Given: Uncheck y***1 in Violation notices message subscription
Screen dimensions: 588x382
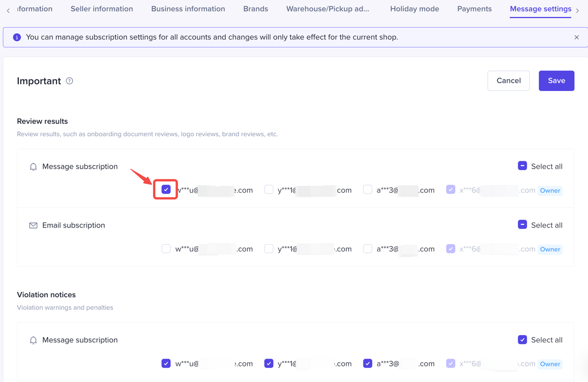Looking at the screenshot, I should (x=269, y=363).
